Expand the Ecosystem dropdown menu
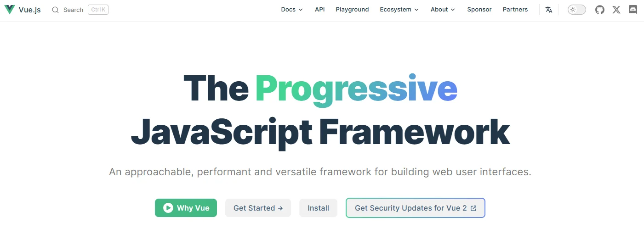Image resolution: width=644 pixels, height=234 pixels. pos(399,10)
